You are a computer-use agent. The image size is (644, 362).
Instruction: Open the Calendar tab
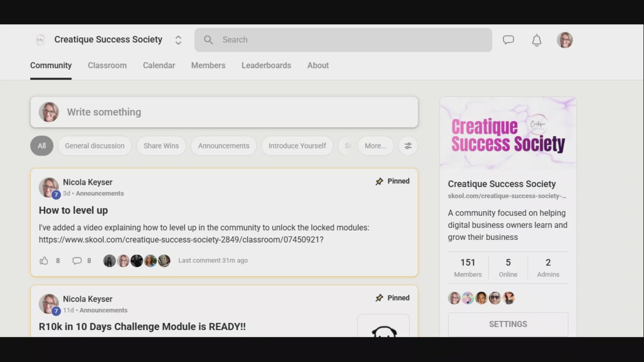(159, 65)
